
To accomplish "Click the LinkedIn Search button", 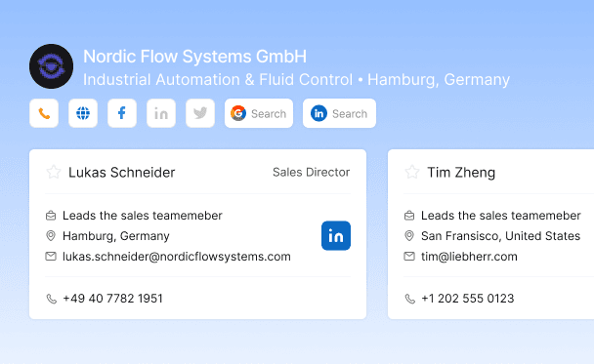I will [339, 113].
